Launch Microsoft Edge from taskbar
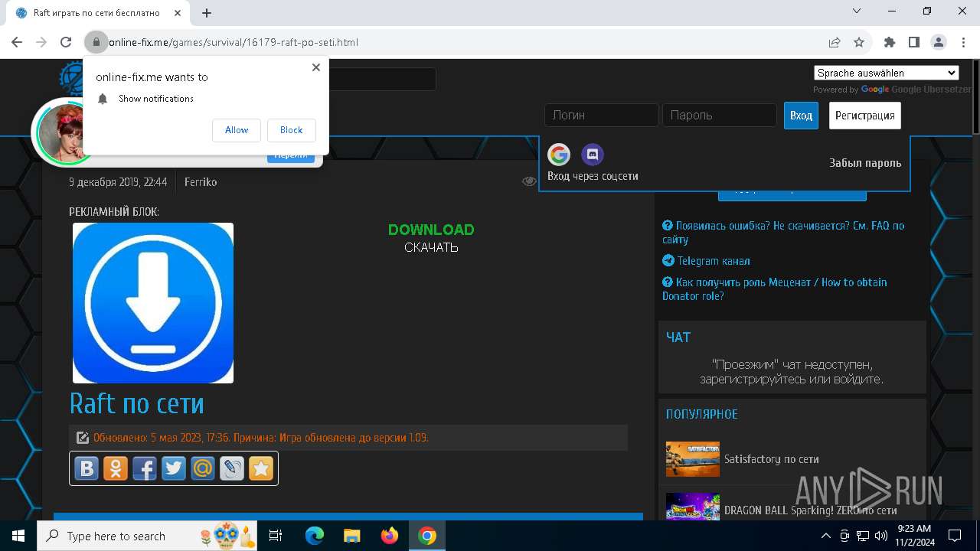The width and height of the screenshot is (980, 551). 315,536
